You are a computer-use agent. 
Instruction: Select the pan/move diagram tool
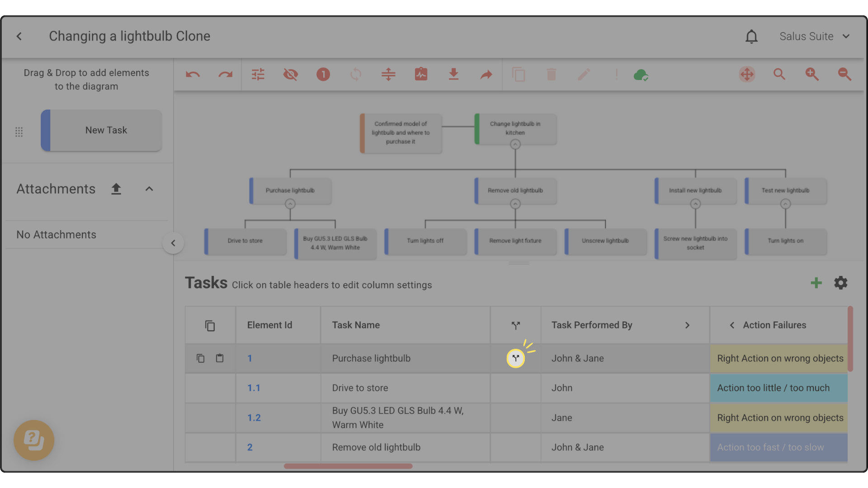pyautogui.click(x=747, y=75)
